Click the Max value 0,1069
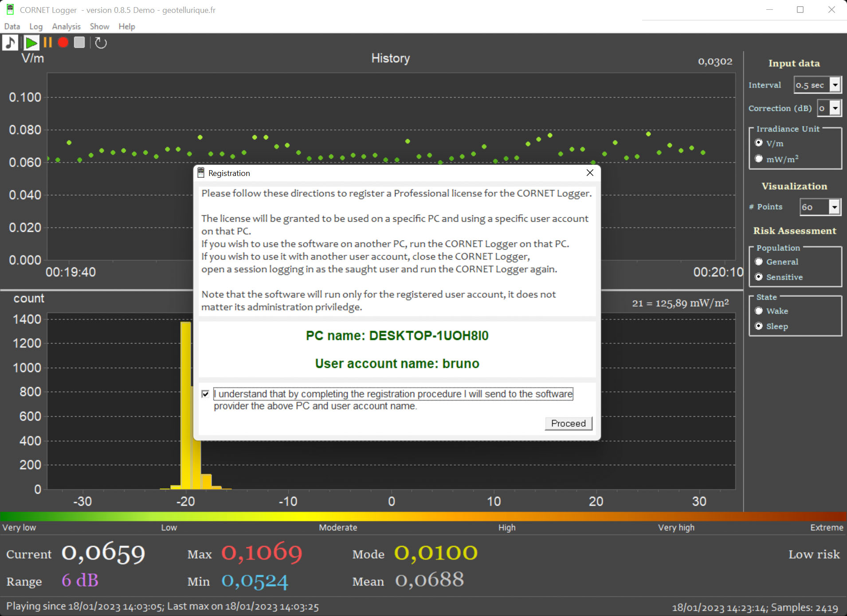The height and width of the screenshot is (616, 847). [262, 553]
